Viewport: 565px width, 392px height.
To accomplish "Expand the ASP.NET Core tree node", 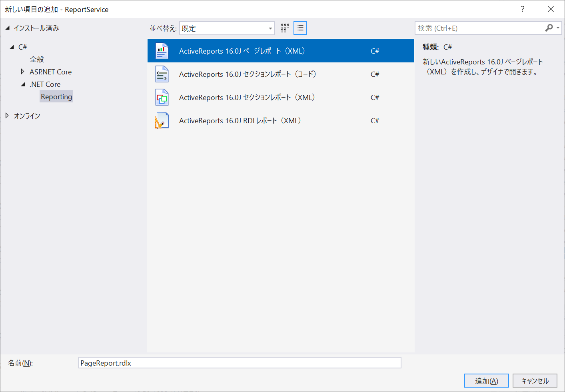I will 22,72.
